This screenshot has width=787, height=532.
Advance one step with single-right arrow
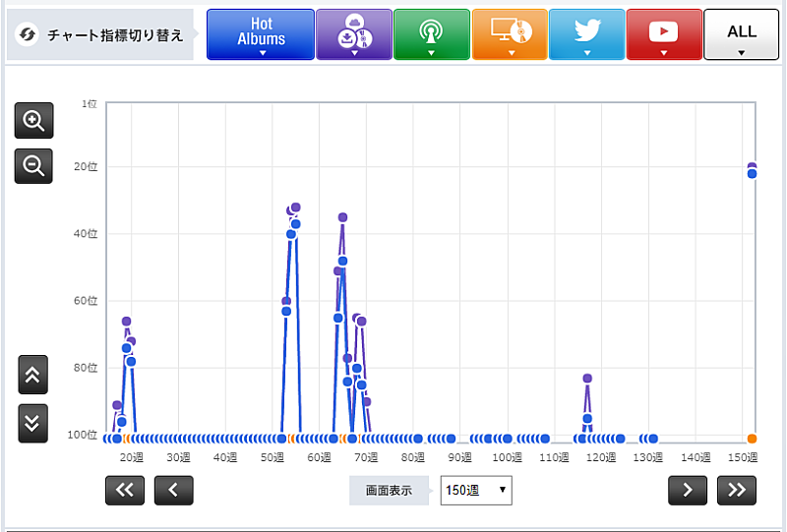click(688, 490)
